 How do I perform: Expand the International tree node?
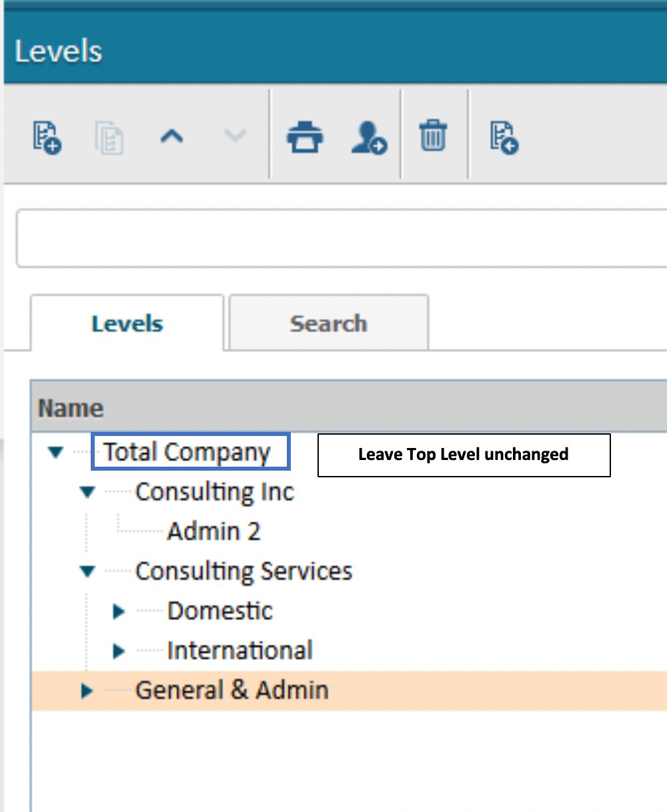pyautogui.click(x=117, y=650)
